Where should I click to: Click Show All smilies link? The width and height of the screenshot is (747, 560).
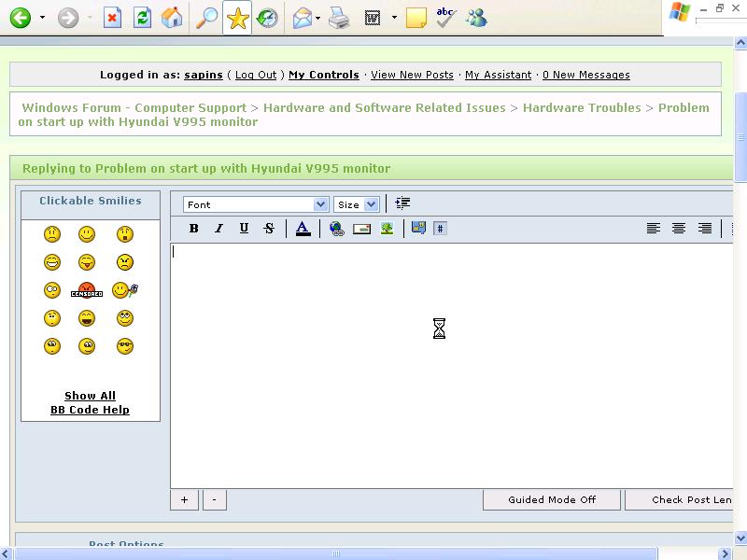(x=90, y=396)
